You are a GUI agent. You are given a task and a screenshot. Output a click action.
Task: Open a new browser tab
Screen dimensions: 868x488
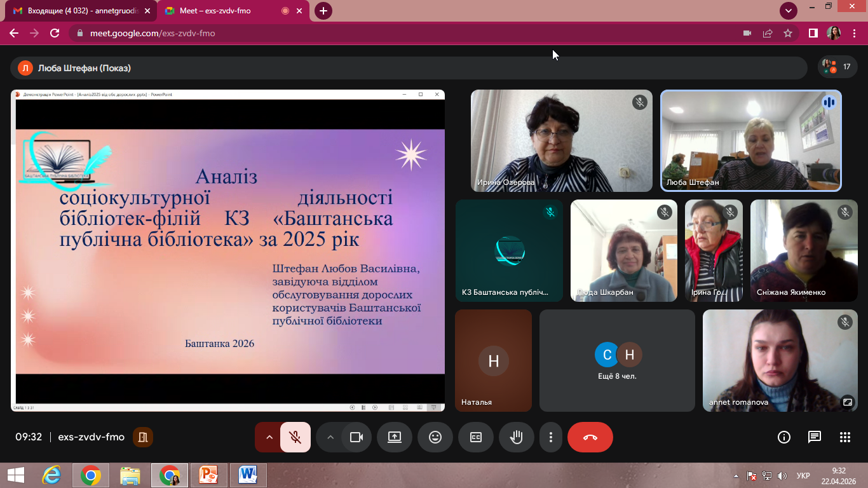click(323, 11)
